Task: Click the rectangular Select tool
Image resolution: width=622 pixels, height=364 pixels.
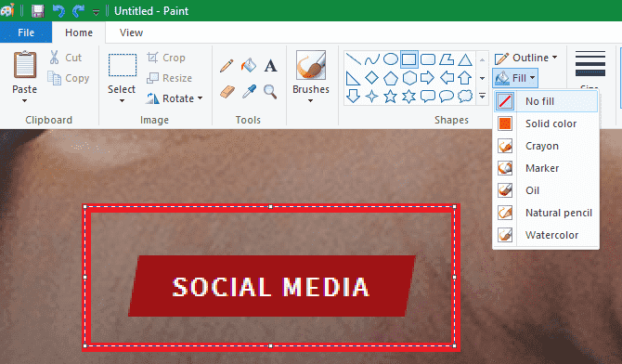Action: coord(123,65)
